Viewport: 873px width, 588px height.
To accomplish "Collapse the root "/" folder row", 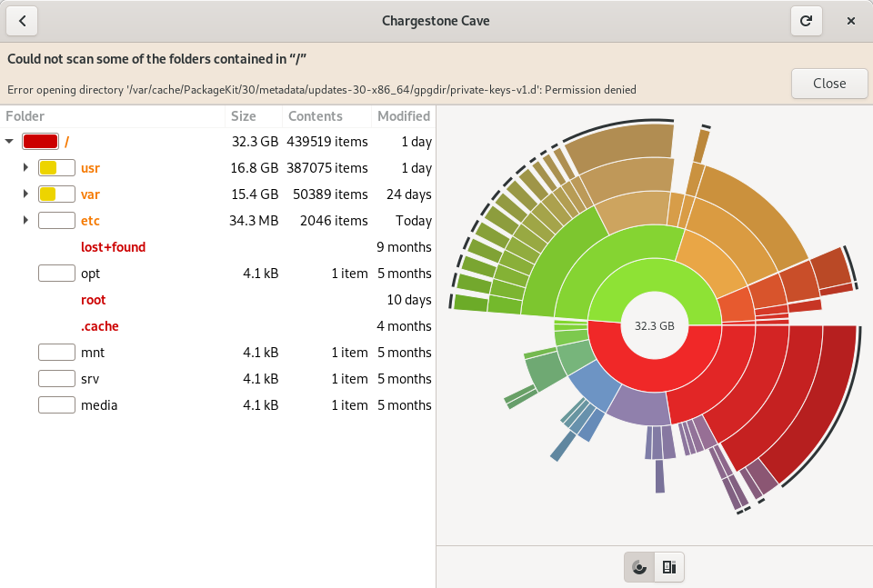I will coord(9,141).
